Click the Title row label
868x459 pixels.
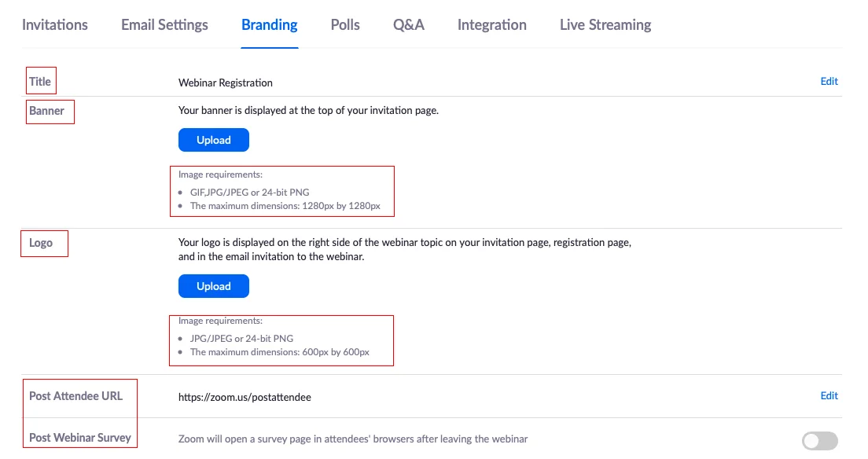point(40,80)
